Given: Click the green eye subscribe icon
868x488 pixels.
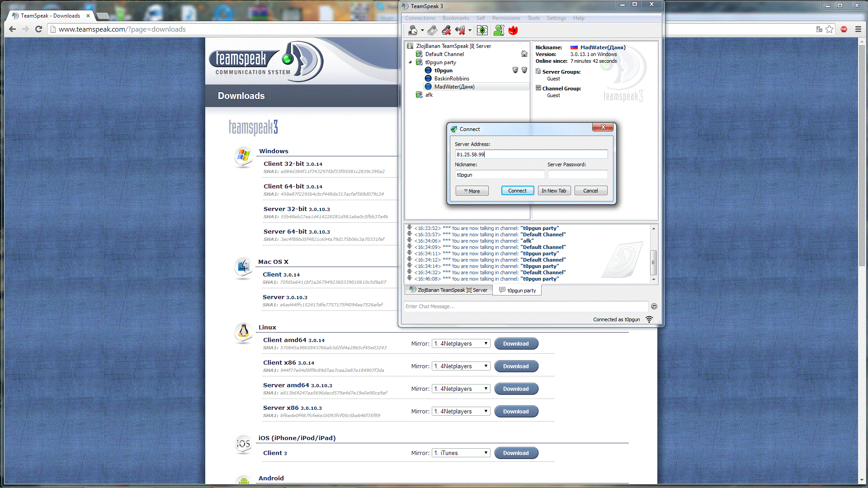Looking at the screenshot, I should pyautogui.click(x=482, y=30).
